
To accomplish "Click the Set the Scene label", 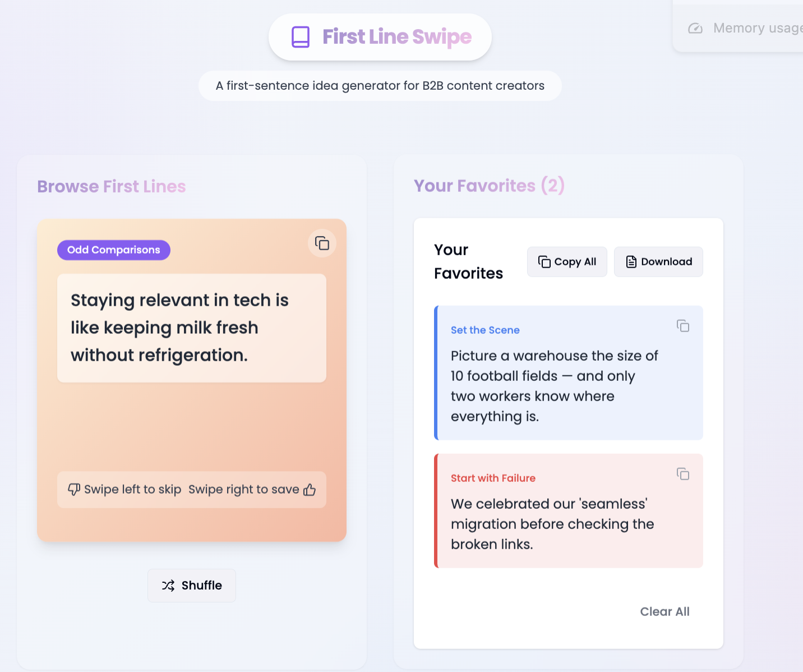I will (x=485, y=330).
